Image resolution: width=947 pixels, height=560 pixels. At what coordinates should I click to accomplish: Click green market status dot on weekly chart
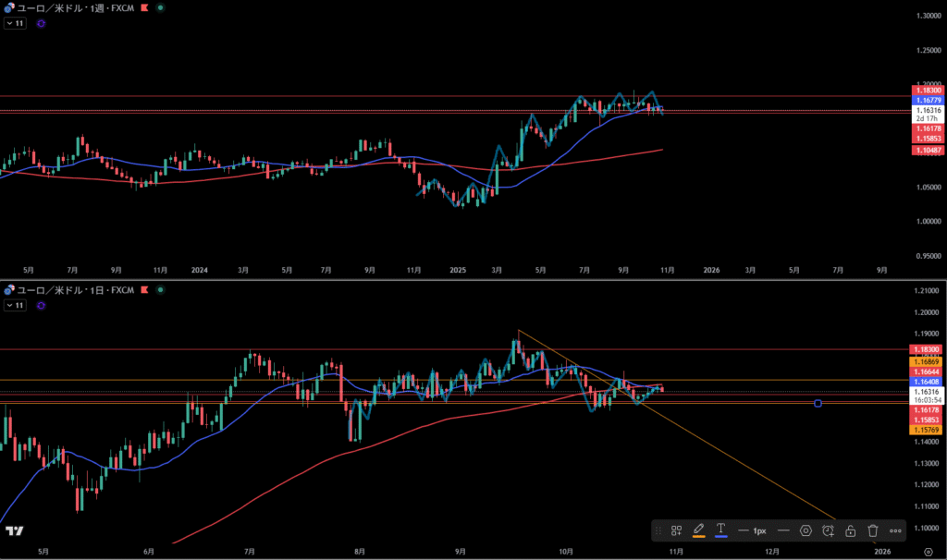coord(161,7)
